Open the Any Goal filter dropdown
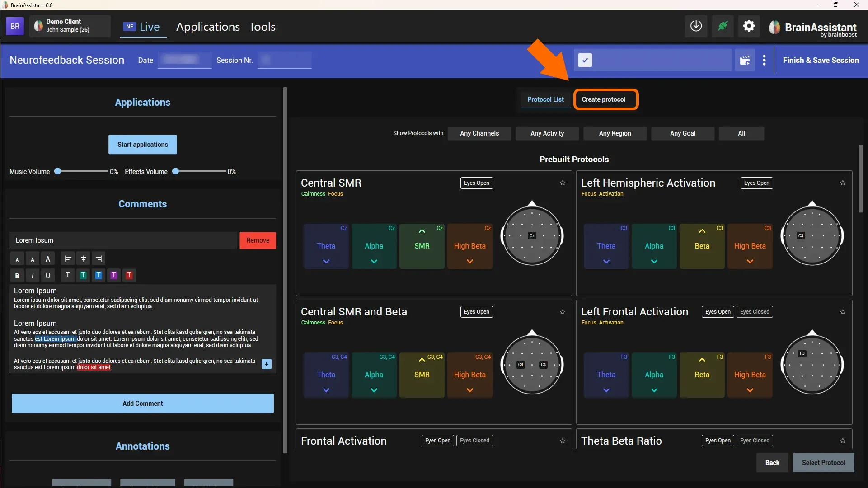The image size is (868, 488). coord(683,133)
